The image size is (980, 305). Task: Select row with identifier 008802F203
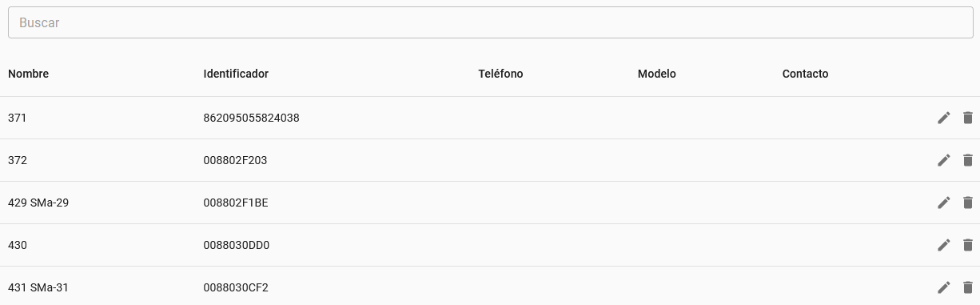tap(490, 160)
